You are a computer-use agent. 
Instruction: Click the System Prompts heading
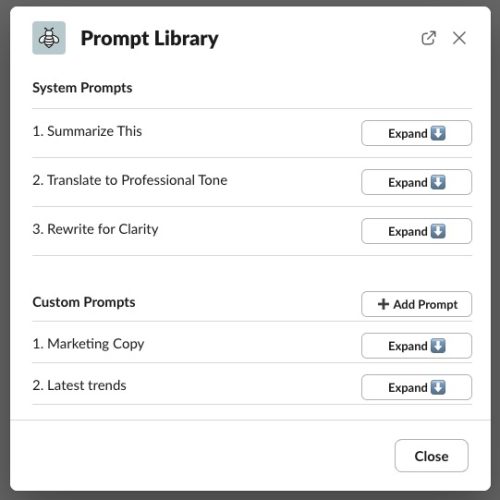(82, 88)
